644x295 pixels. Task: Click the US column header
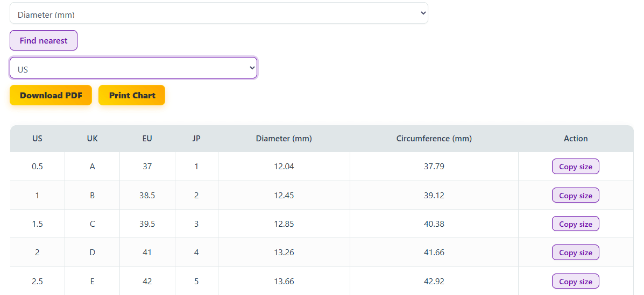(x=37, y=139)
